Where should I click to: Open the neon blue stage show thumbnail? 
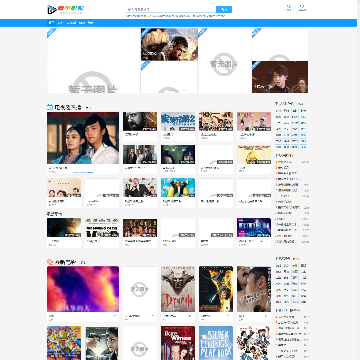click(x=254, y=228)
